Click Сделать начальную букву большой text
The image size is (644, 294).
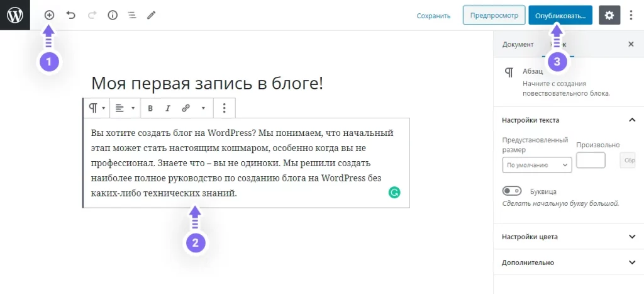click(560, 203)
